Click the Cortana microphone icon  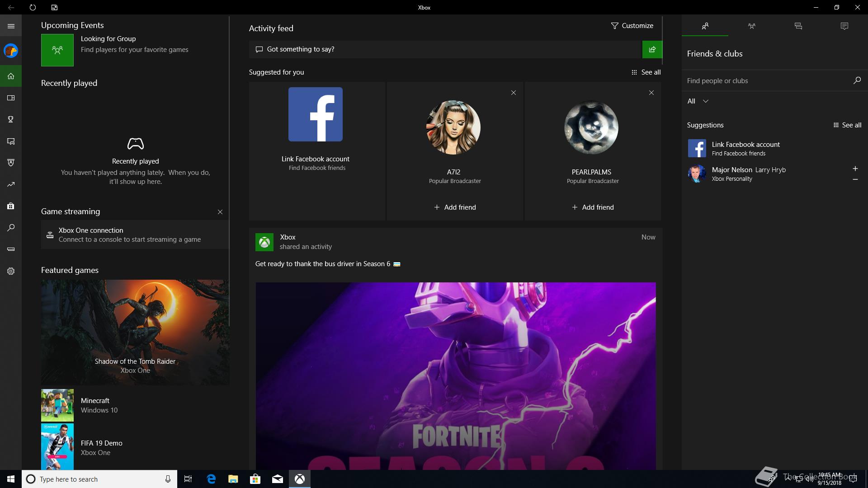point(168,479)
